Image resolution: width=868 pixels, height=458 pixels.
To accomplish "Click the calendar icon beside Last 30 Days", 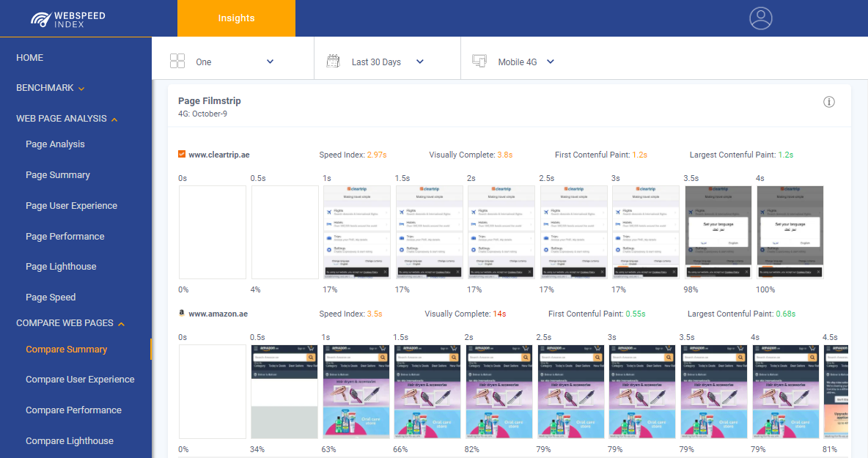I will tap(334, 62).
